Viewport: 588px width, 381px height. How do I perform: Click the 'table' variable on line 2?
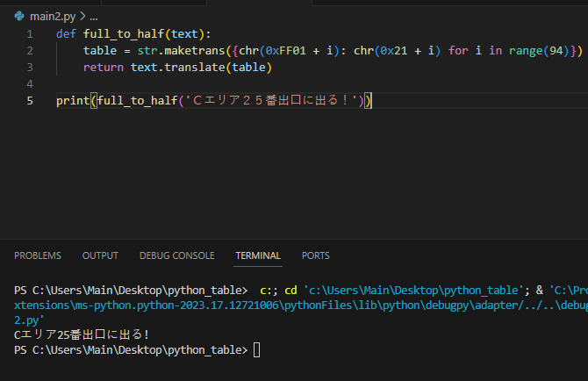[x=100, y=51]
